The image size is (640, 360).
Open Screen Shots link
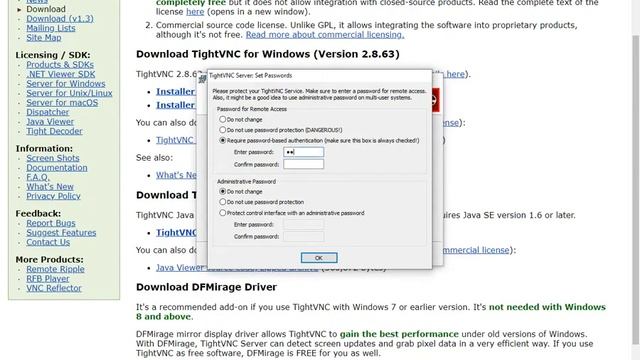(x=53, y=158)
